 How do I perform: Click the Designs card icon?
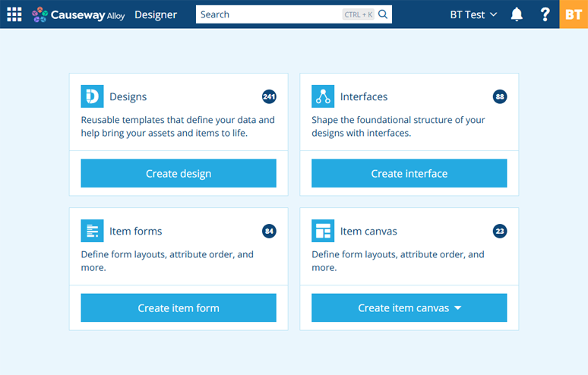point(92,96)
